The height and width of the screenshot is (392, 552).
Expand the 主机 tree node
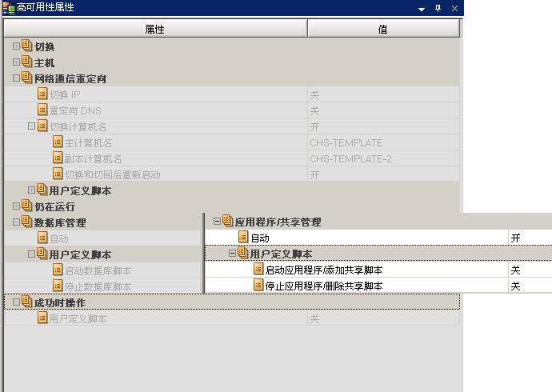click(16, 62)
